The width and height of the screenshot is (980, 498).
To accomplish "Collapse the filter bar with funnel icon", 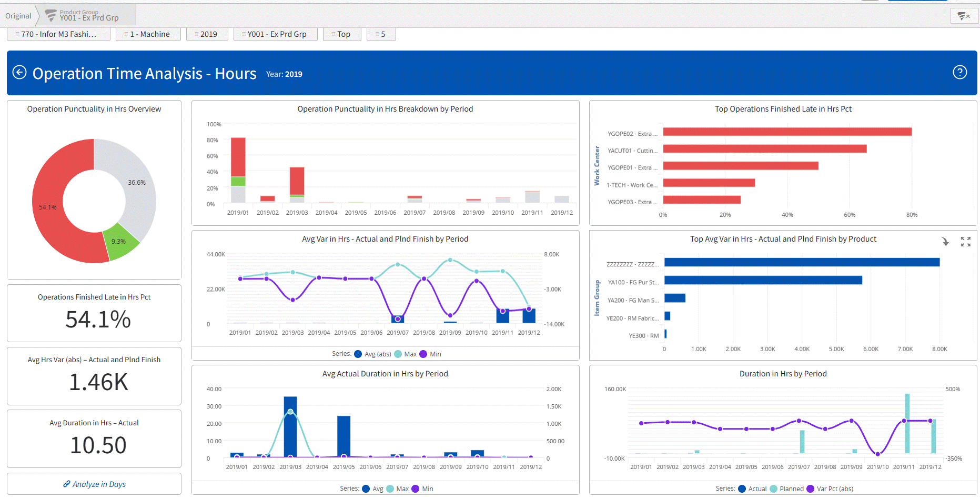I will coord(964,16).
